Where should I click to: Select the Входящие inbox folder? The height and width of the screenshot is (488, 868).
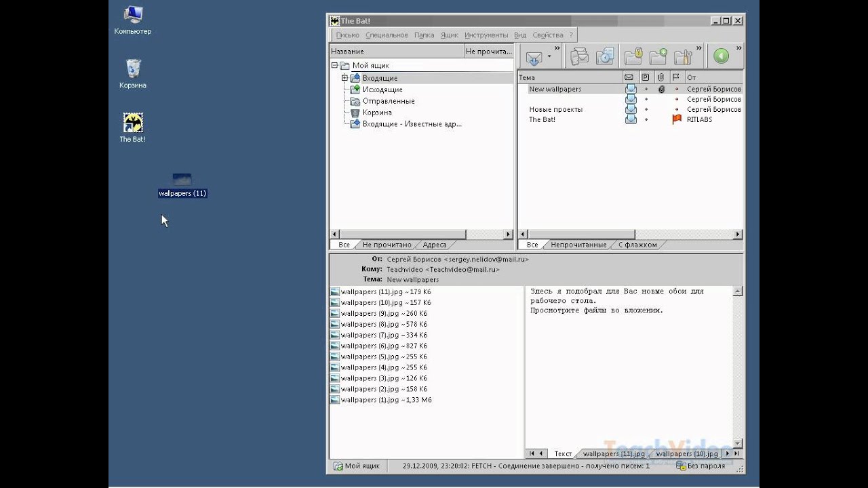point(380,78)
